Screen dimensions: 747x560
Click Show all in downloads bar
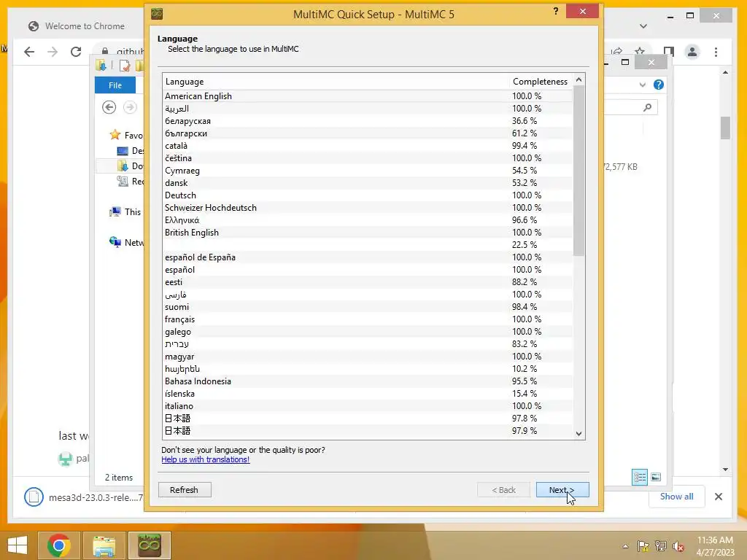coord(676,496)
